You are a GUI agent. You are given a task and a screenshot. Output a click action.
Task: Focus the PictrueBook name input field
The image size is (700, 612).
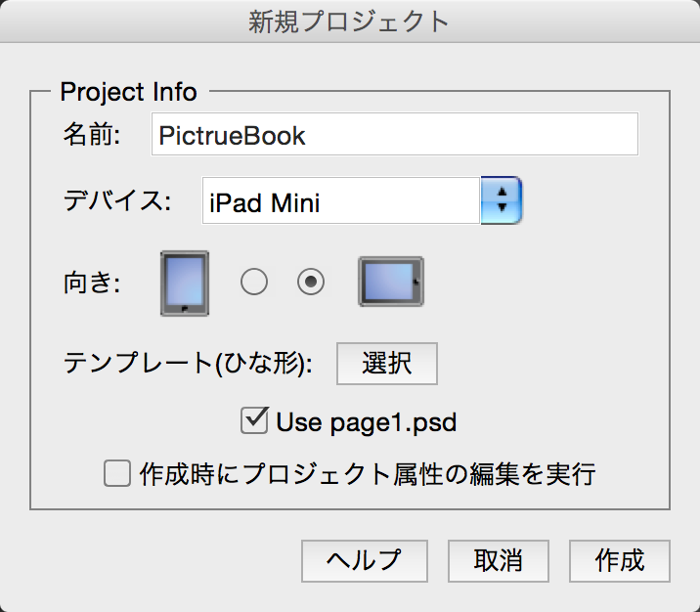pyautogui.click(x=395, y=134)
